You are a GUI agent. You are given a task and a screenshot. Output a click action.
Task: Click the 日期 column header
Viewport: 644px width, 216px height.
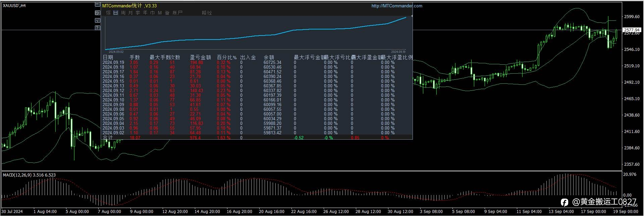coord(108,58)
